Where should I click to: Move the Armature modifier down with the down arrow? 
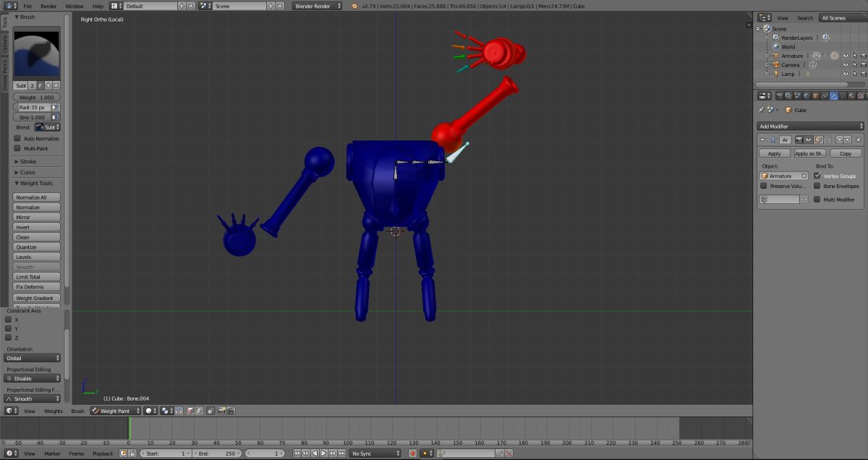click(x=848, y=140)
